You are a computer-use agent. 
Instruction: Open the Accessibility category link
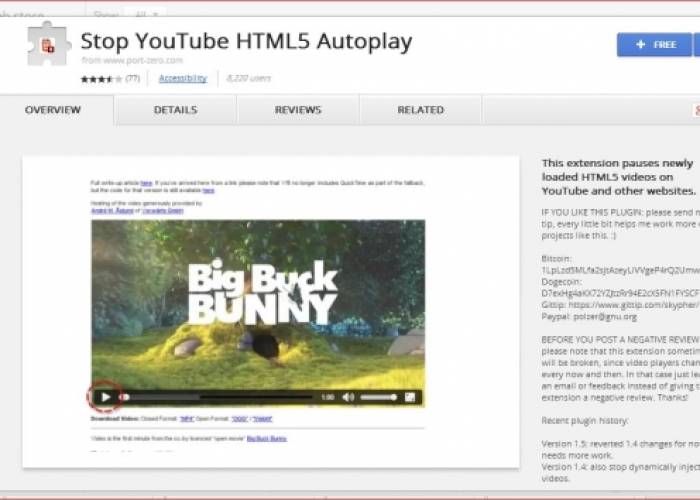coord(183,79)
